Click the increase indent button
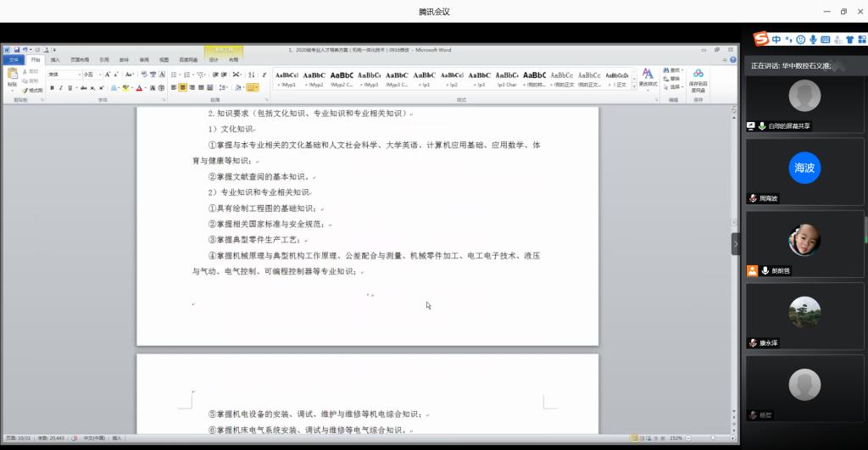 (224, 75)
